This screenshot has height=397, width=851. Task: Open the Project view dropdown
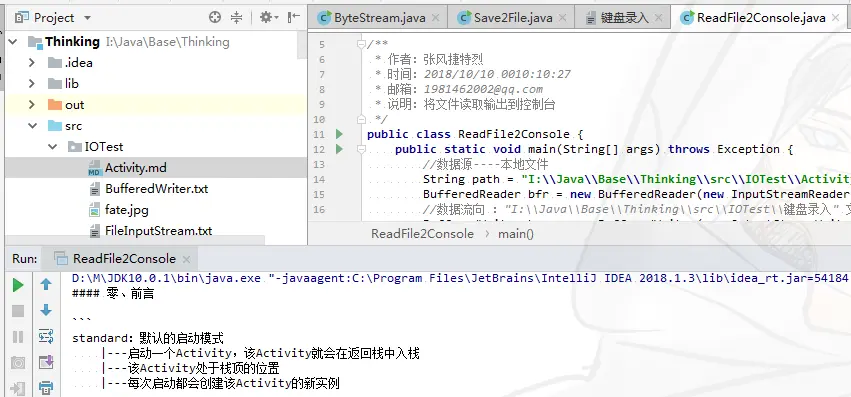pos(87,18)
